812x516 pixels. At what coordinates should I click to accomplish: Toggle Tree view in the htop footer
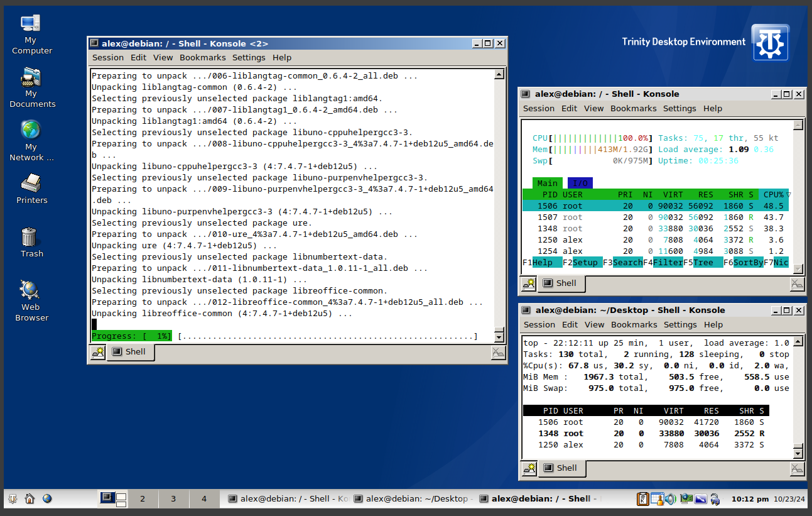(703, 263)
